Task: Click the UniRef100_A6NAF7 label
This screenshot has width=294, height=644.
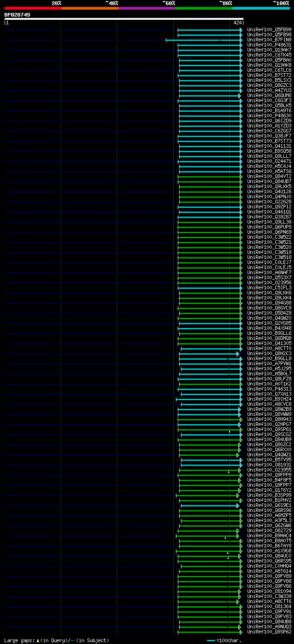Action: click(x=269, y=272)
